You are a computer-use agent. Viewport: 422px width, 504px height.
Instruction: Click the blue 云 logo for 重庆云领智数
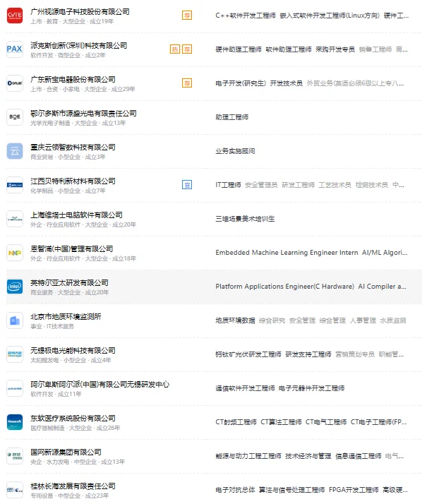(x=15, y=151)
